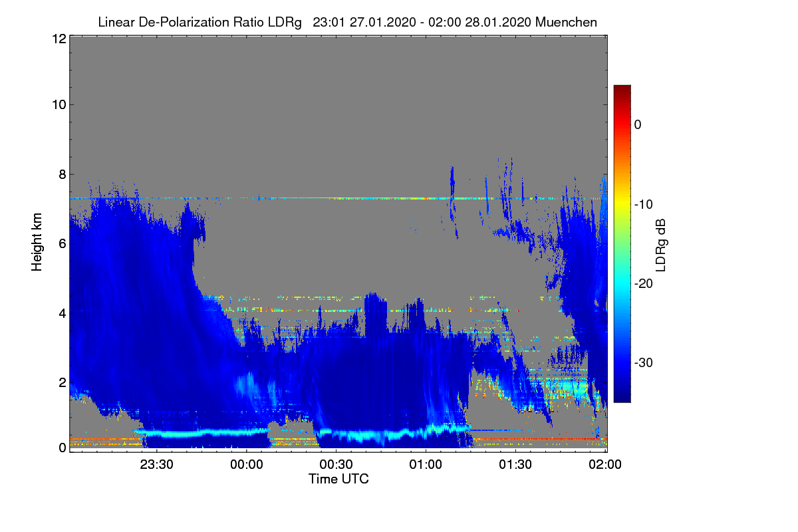The height and width of the screenshot is (532, 798).
Task: Click the '2' height tick label
Action: click(x=62, y=382)
